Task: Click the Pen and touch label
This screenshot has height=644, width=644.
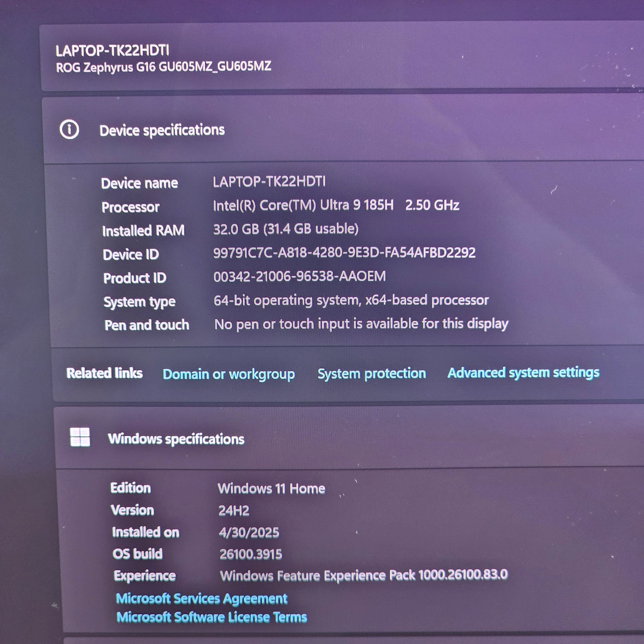Action: tap(147, 325)
